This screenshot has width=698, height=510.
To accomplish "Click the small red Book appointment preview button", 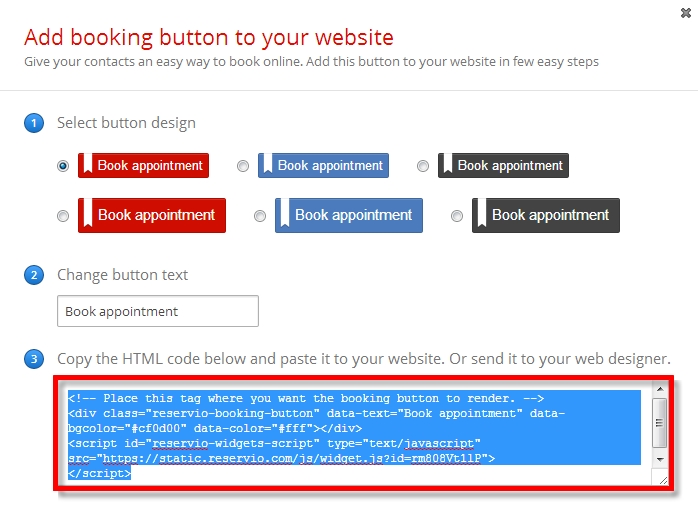I will pos(143,166).
